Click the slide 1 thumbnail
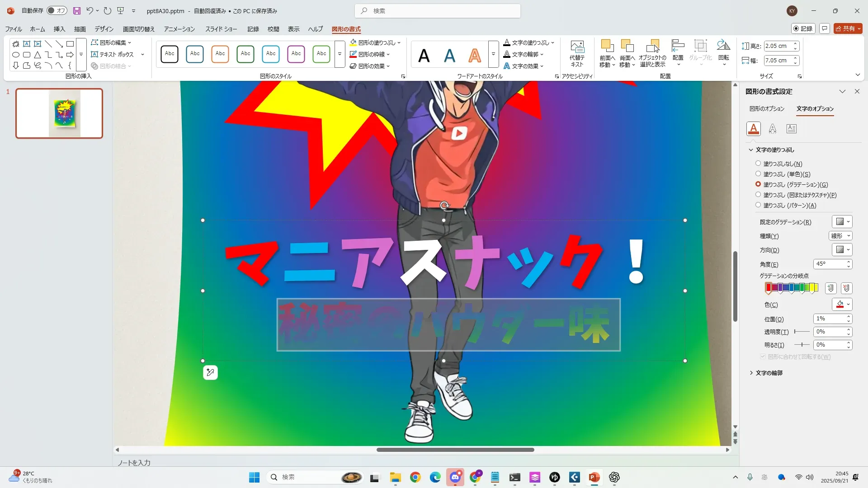The height and width of the screenshot is (488, 868). pyautogui.click(x=59, y=113)
